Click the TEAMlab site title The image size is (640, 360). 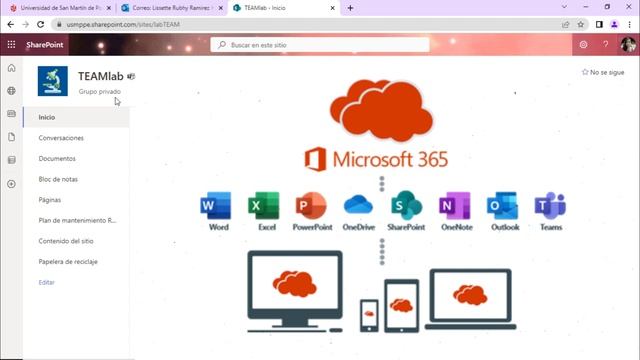tap(101, 76)
